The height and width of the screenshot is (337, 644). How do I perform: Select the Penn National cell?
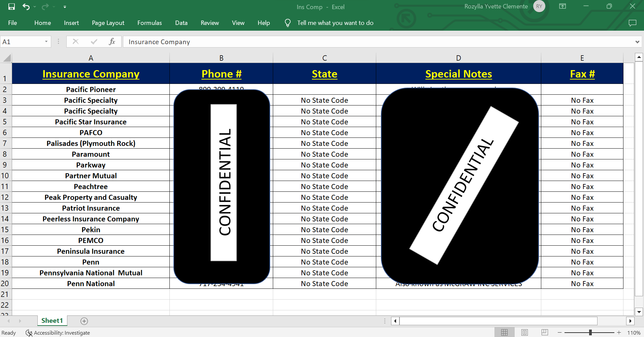[91, 283]
